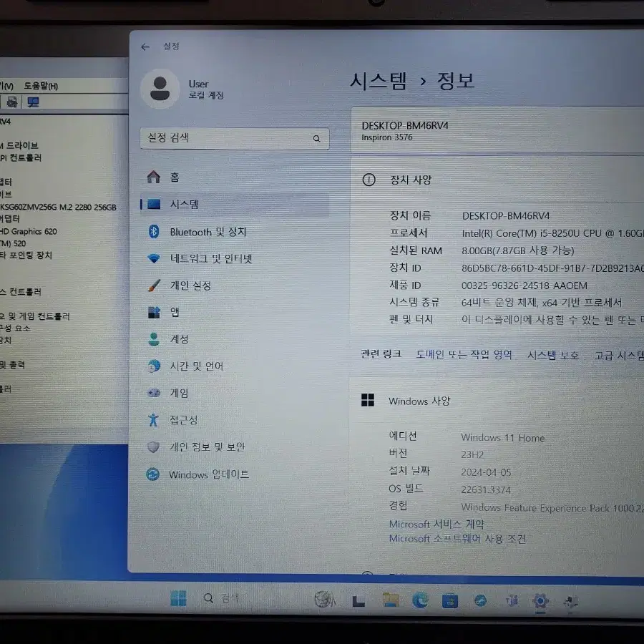644x644 pixels.
Task: Focus the 설정 검색 search box
Action: pos(235,138)
